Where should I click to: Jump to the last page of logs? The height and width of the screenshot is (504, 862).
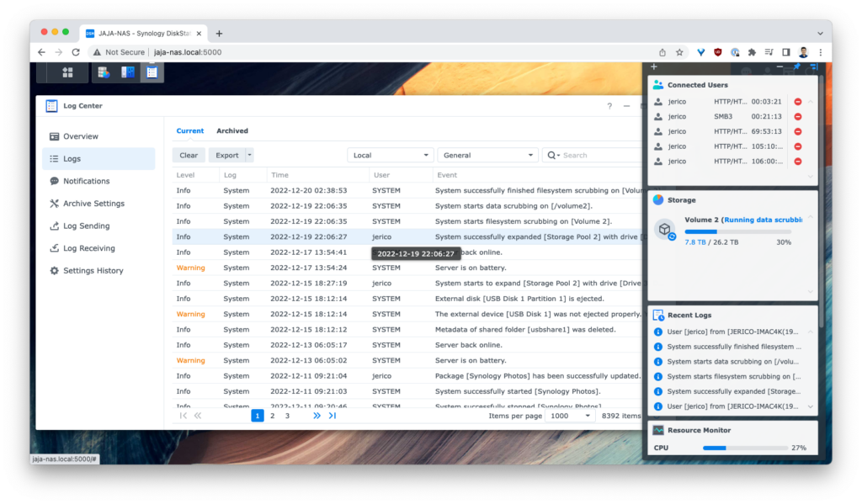[333, 416]
